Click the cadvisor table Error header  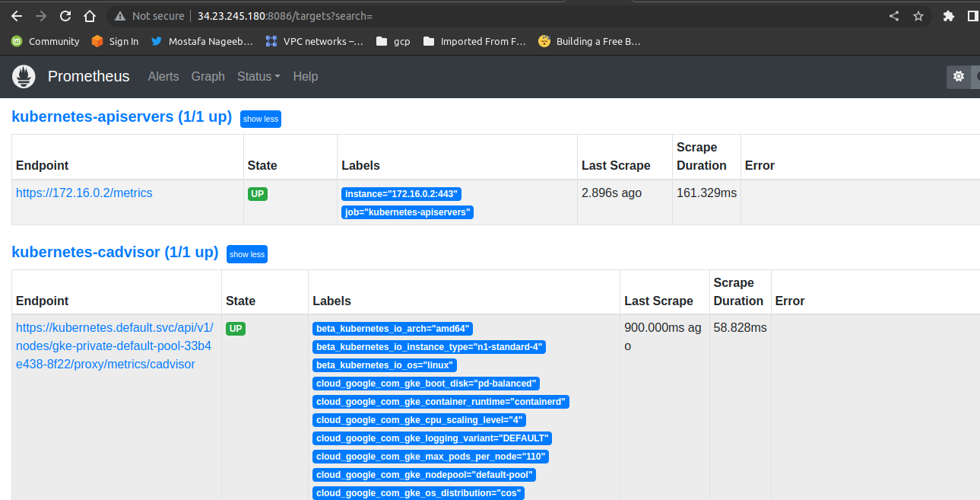point(790,301)
